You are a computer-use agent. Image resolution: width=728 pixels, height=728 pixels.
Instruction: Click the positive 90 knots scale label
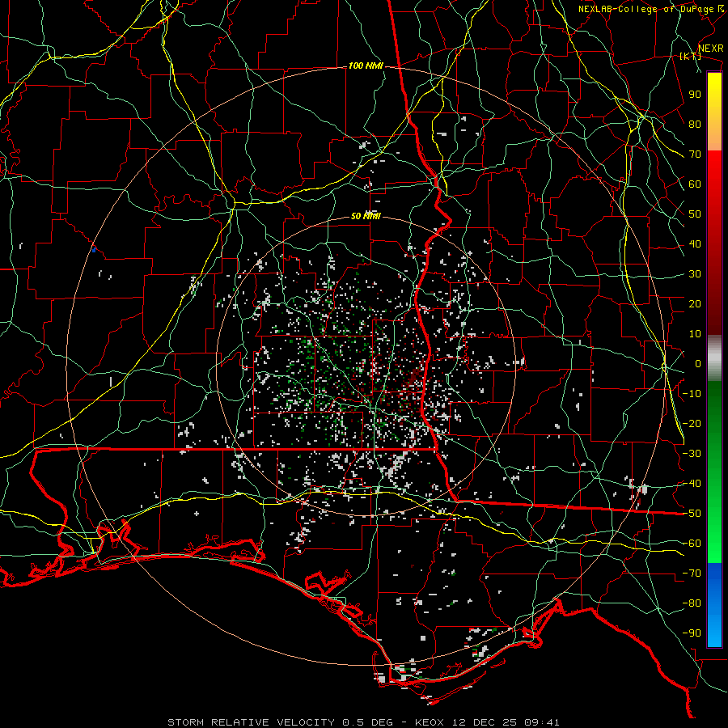point(695,95)
